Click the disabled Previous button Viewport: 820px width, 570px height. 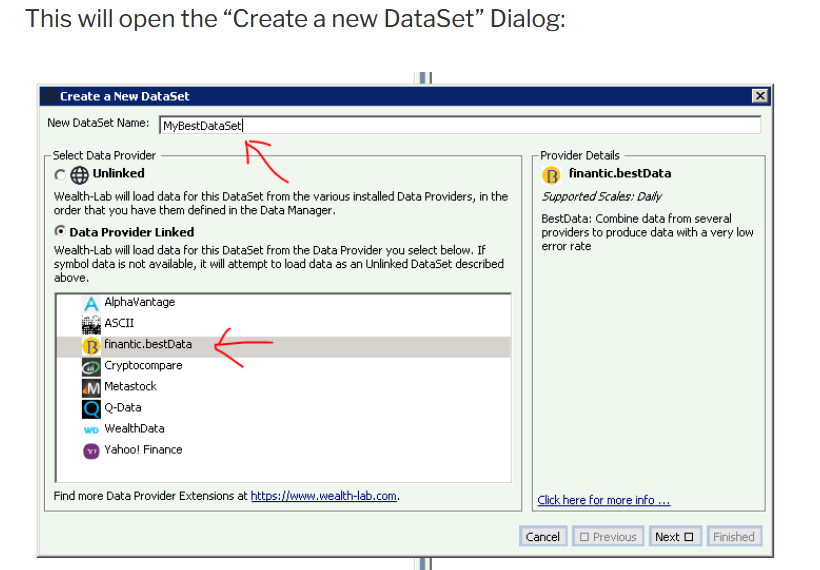608,537
